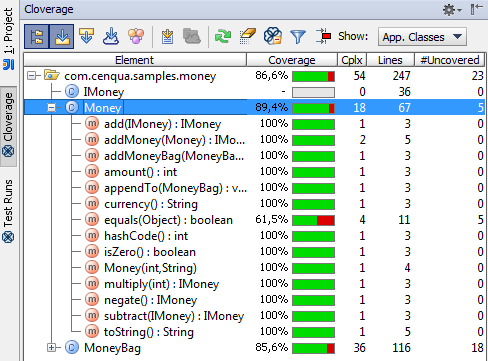Viewport: 488px width, 361px height.
Task: Switch to the Test Runs side tab
Action: coord(8,211)
